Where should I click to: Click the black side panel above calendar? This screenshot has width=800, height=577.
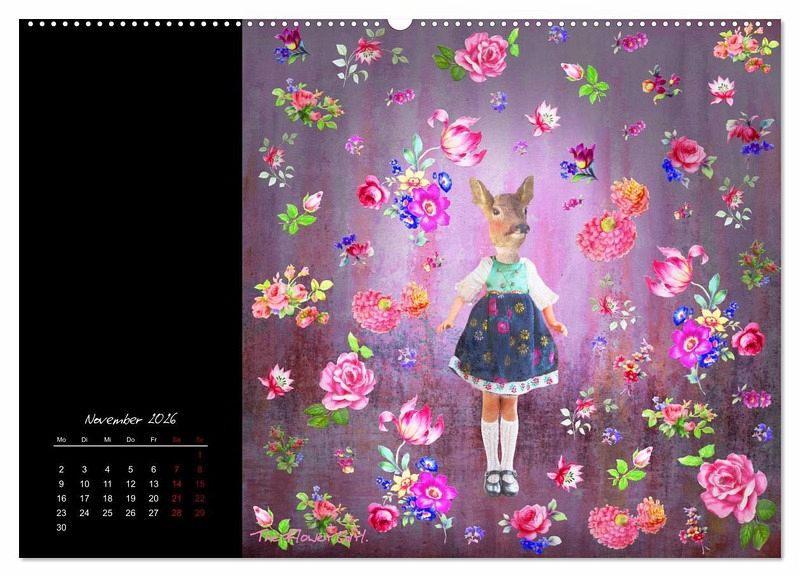[x=130, y=200]
